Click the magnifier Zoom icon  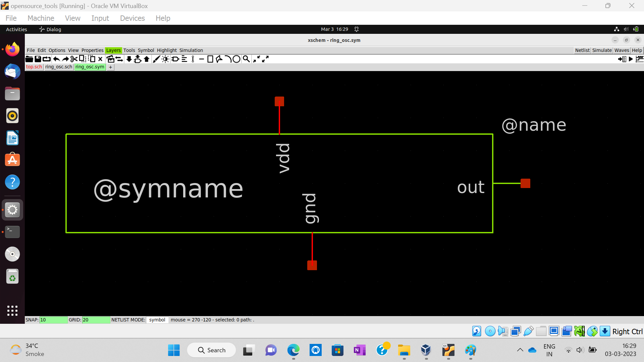[x=246, y=59]
